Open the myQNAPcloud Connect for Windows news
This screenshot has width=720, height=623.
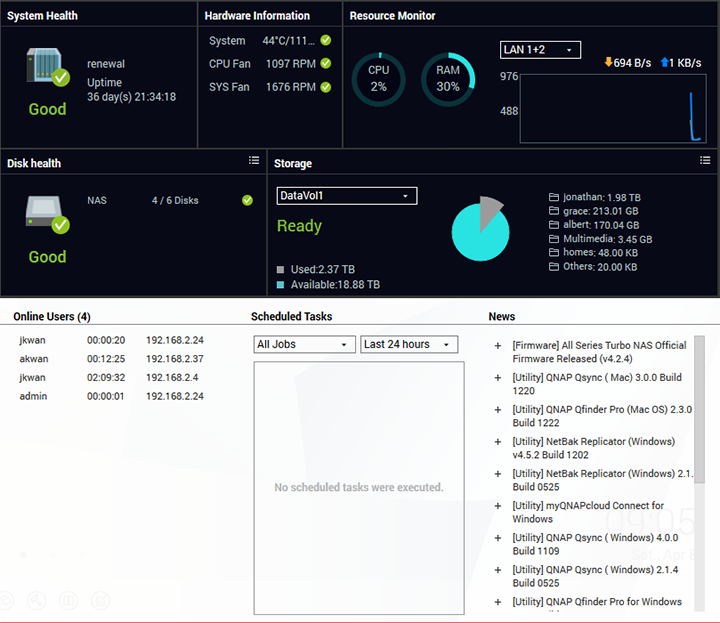point(588,512)
